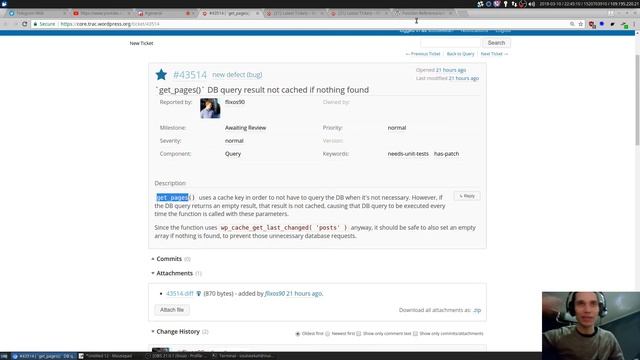Click Back to Query link
Screen dimensions: 640x360
click(460, 54)
